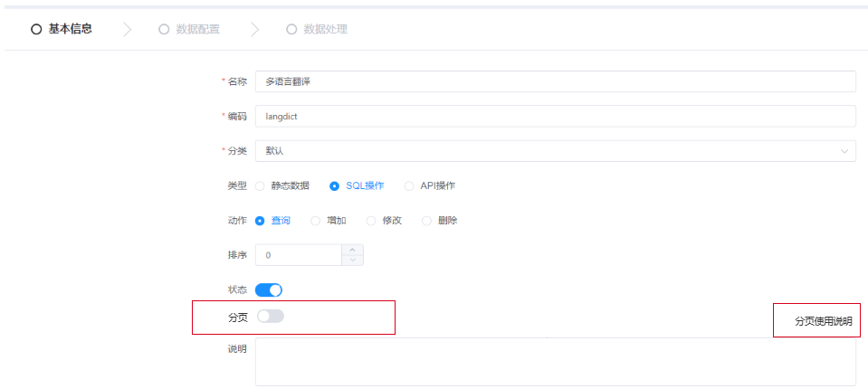This screenshot has height=389, width=868.
Task: Decrease 排序 value with down arrow
Action: [353, 261]
